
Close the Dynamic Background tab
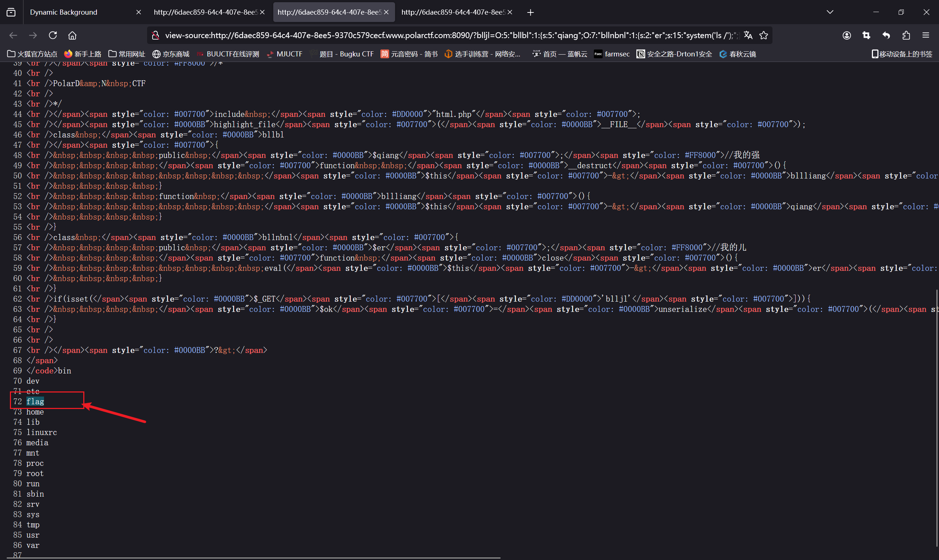139,12
